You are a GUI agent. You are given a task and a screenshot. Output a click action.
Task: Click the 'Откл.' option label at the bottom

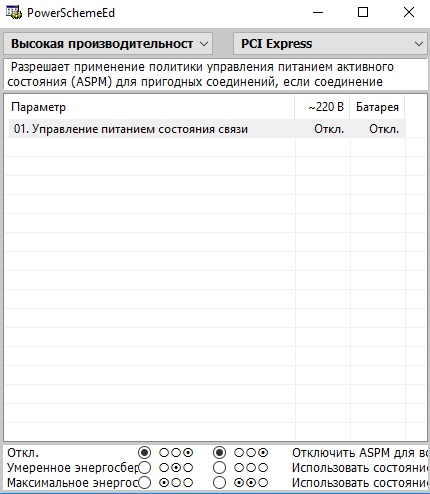23,453
